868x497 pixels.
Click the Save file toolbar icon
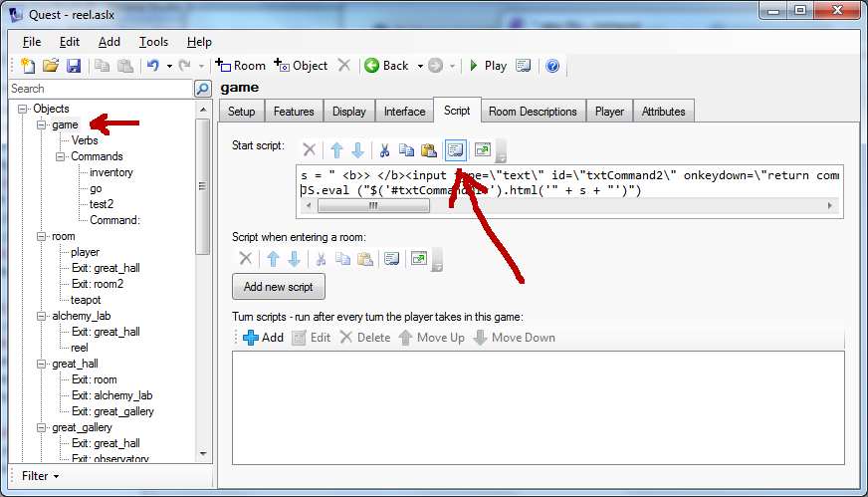(x=74, y=66)
